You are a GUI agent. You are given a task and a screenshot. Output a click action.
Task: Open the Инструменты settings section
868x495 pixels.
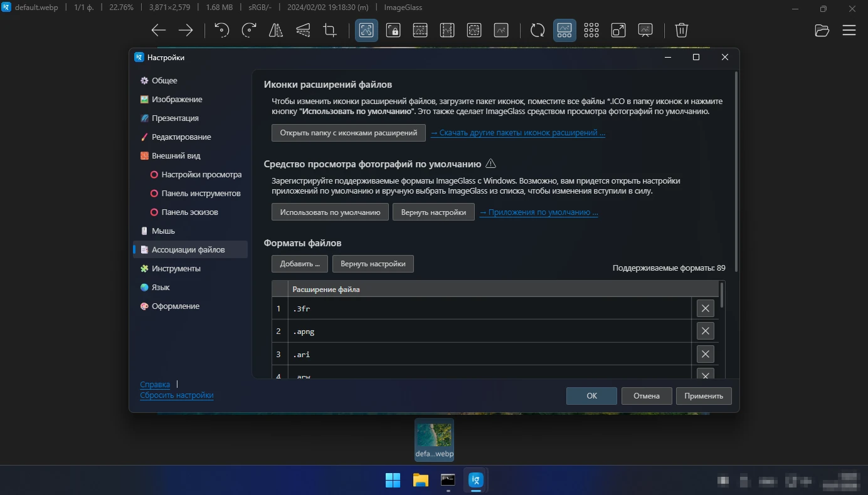(x=191, y=268)
